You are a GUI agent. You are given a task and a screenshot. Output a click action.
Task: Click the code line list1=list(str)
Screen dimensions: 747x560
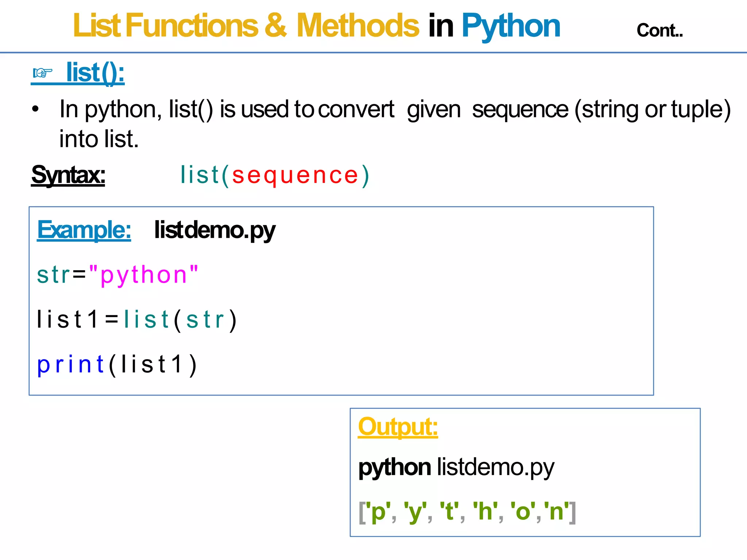(137, 320)
